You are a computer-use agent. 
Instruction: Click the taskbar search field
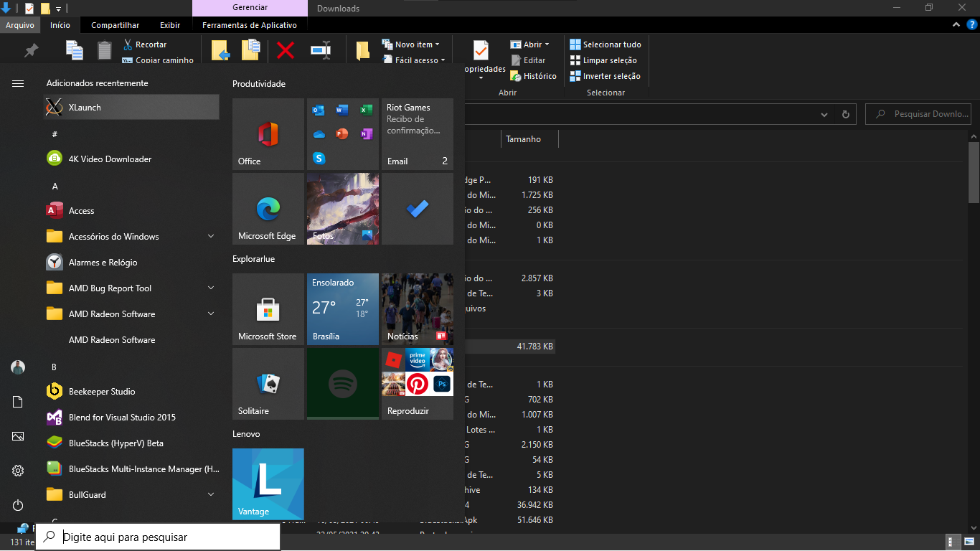pyautogui.click(x=158, y=536)
